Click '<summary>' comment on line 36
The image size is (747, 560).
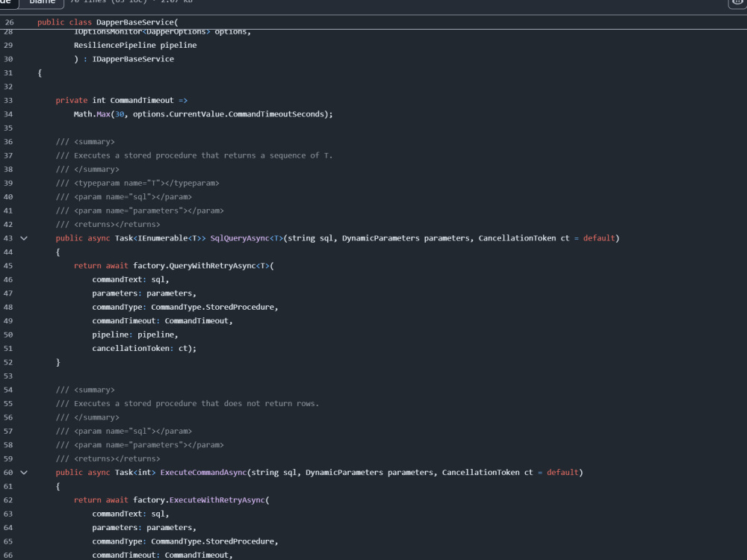[x=94, y=142]
